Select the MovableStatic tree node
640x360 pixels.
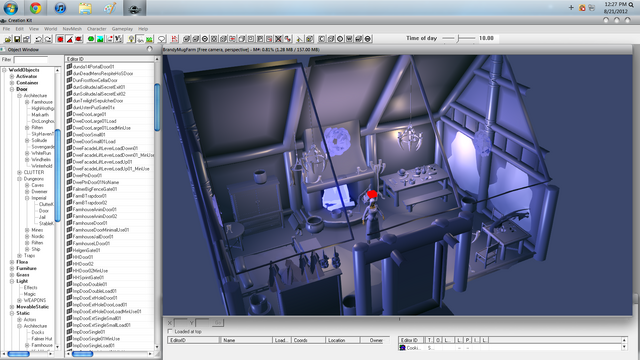pos(32,307)
